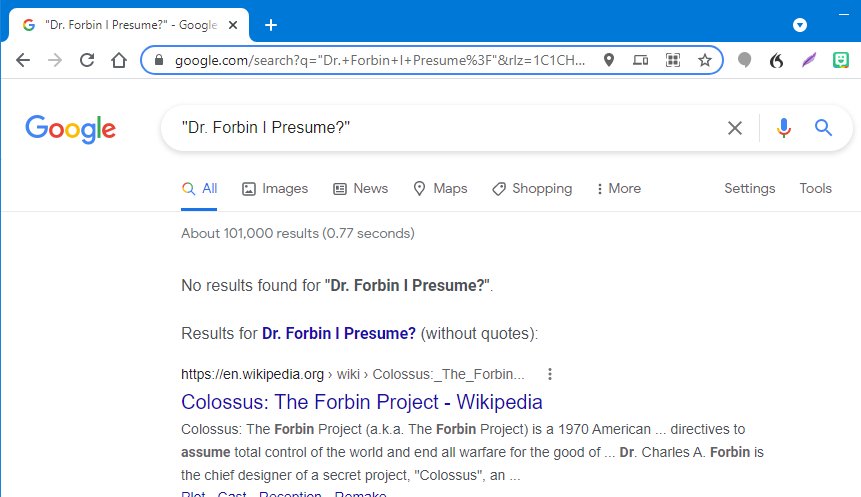Click the location pin icon in address bar

(608, 60)
